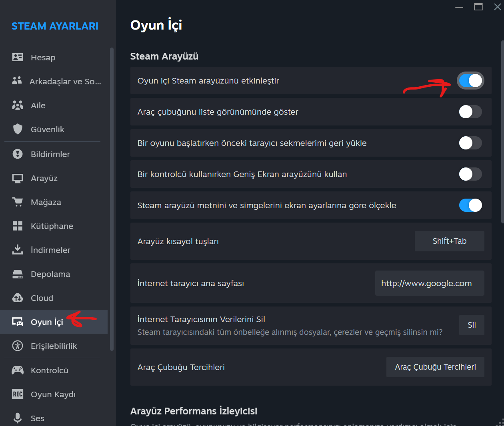
Task: Click the Kontrolcü gamepad icon
Action: pyautogui.click(x=18, y=370)
